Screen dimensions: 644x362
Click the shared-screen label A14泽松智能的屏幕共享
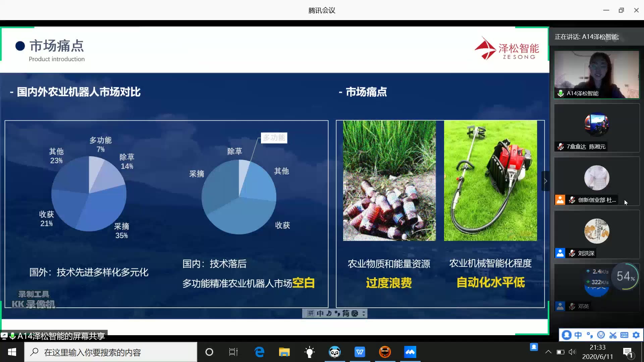61,336
